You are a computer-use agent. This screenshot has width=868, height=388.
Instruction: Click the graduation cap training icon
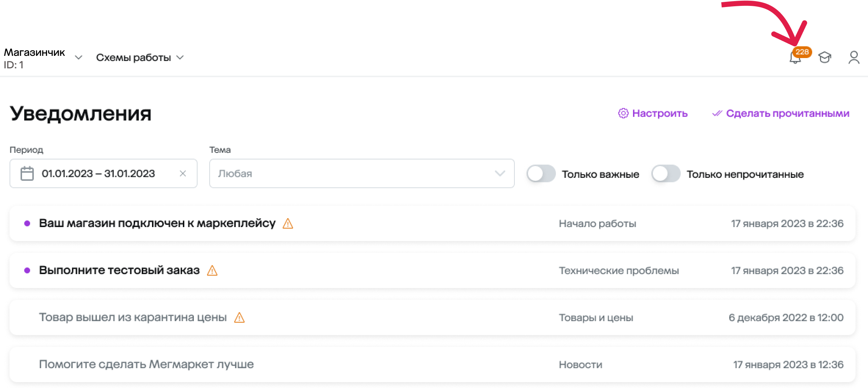click(825, 58)
